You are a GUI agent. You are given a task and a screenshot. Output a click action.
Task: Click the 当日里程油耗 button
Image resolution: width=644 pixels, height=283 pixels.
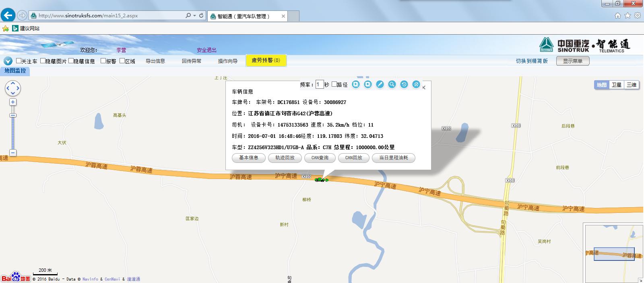394,158
